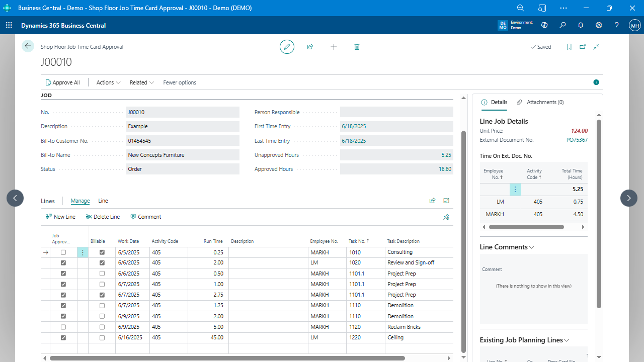Click the bookmark icon near Saved
The image size is (644, 362).
pyautogui.click(x=569, y=47)
